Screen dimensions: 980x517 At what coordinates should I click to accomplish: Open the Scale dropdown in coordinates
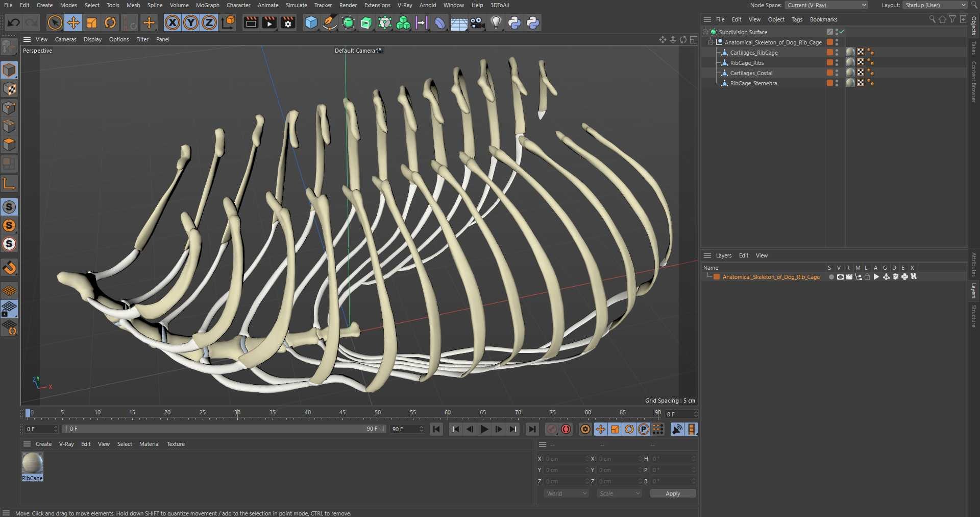click(620, 494)
